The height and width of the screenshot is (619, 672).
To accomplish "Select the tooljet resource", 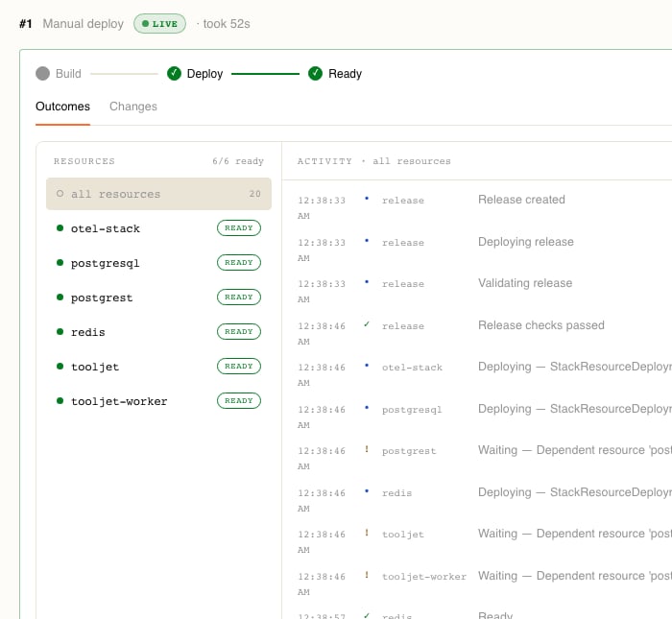I will pos(158,367).
